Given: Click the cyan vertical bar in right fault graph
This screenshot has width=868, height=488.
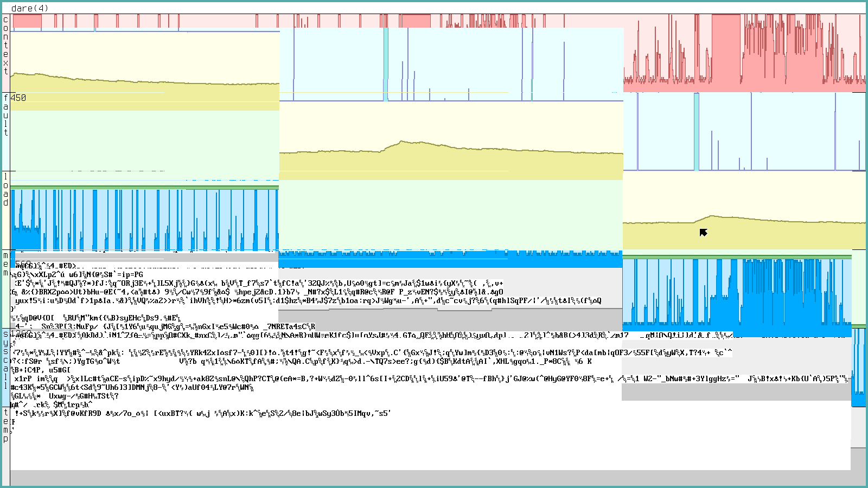Looking at the screenshot, I should click(696, 131).
